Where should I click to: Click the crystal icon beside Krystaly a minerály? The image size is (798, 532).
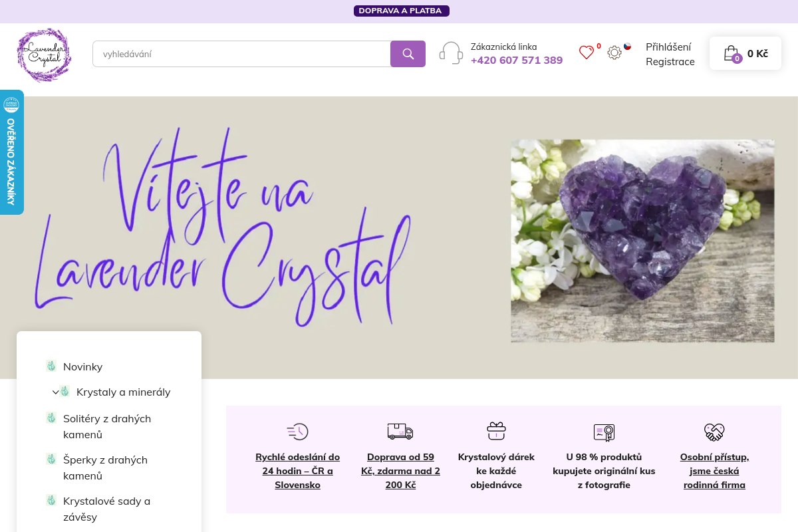pos(65,391)
